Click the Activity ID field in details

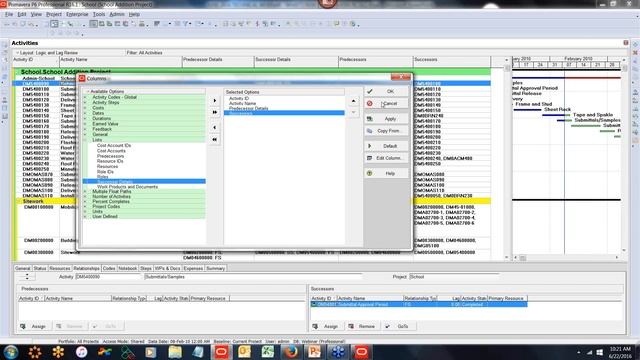click(108, 277)
